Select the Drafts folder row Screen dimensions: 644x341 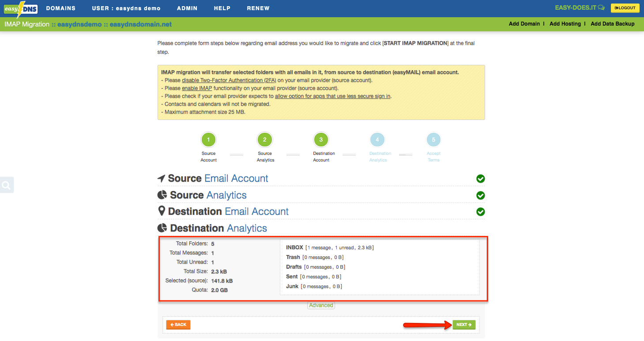coord(316,267)
